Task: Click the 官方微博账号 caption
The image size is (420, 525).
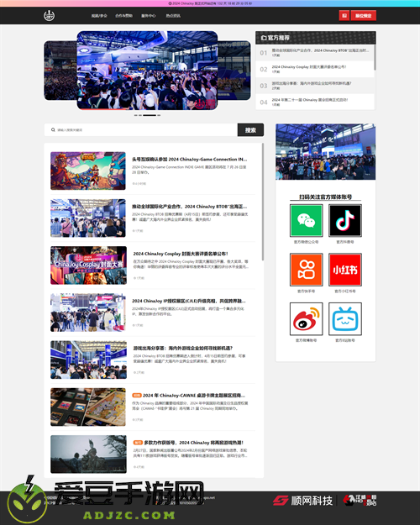Action: 306,340
